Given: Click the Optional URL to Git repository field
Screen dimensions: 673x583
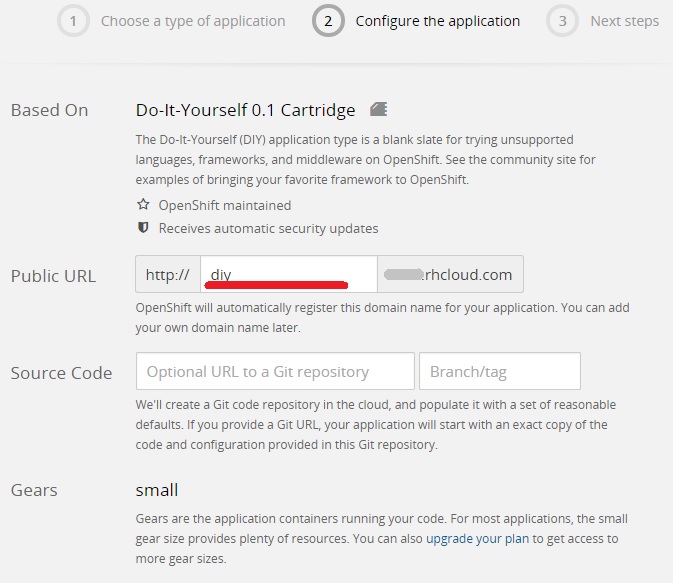Looking at the screenshot, I should [x=275, y=371].
